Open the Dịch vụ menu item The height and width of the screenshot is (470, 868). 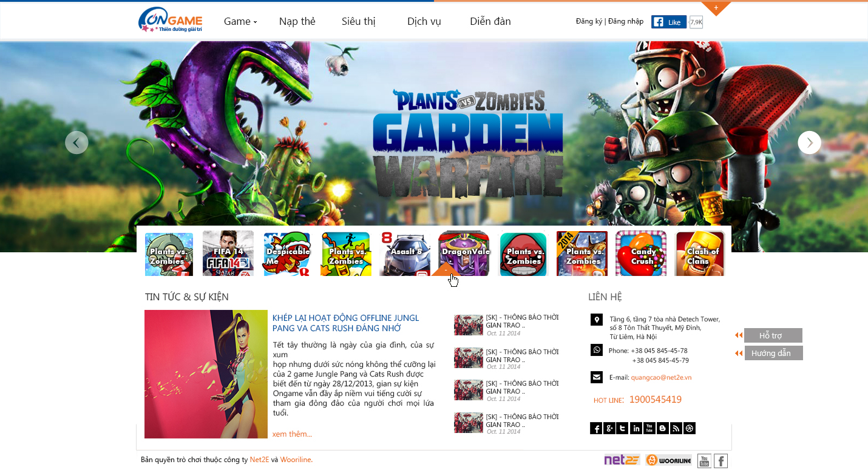point(424,21)
